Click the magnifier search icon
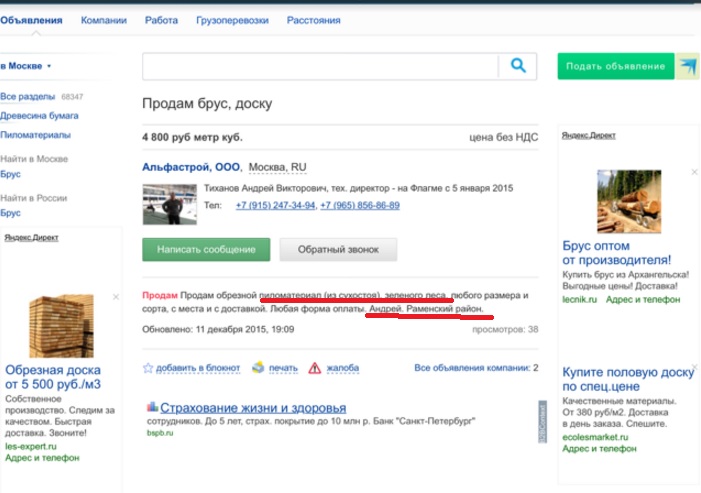 coord(518,66)
